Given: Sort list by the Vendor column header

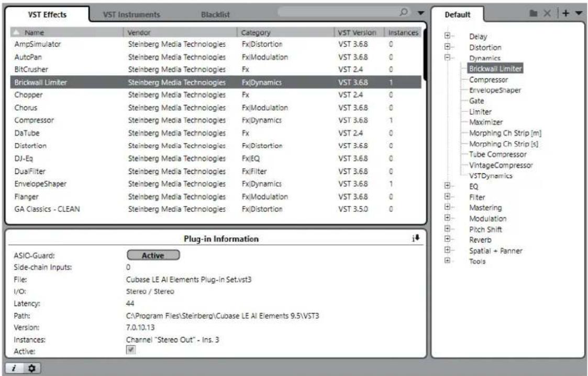Looking at the screenshot, I should [x=180, y=32].
